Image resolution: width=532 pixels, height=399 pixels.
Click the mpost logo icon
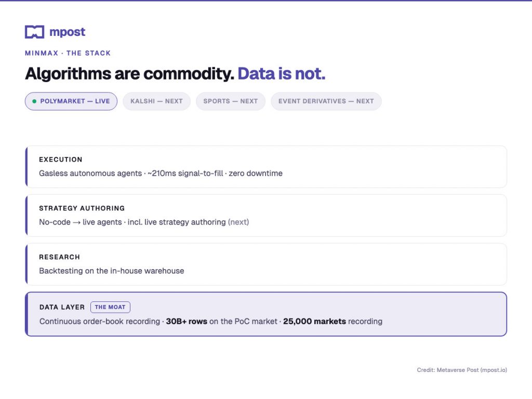click(35, 32)
